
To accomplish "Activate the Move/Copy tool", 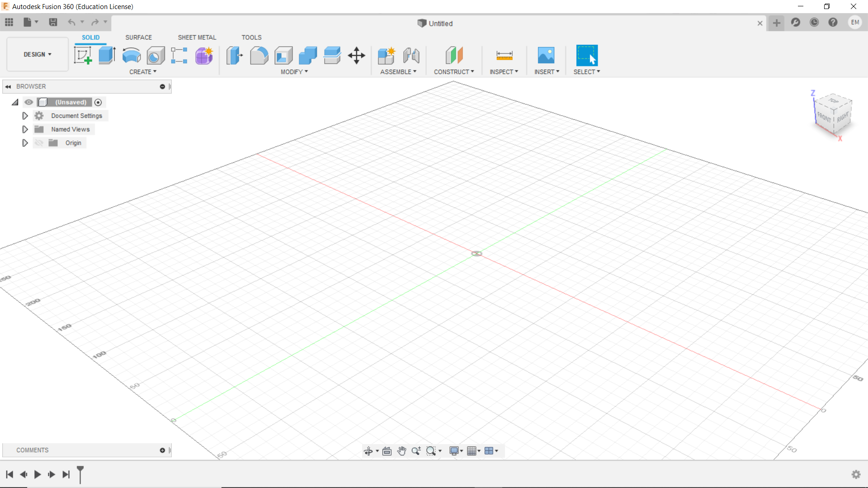I will pyautogui.click(x=356, y=55).
